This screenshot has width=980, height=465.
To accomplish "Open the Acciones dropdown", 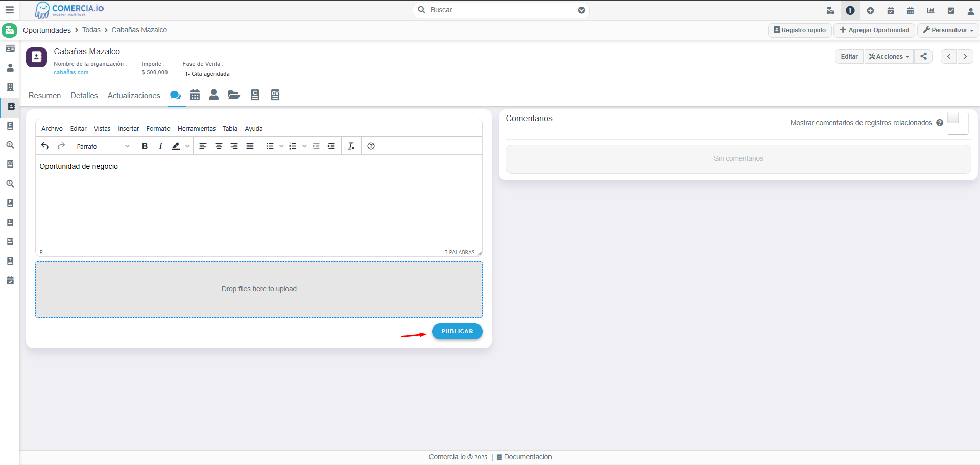I will (x=889, y=57).
